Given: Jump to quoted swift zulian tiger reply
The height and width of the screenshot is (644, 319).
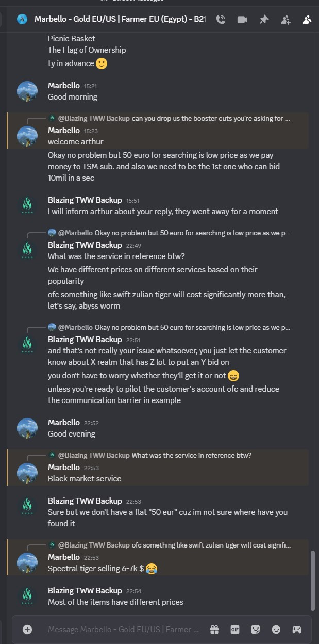Looking at the screenshot, I should (174, 545).
